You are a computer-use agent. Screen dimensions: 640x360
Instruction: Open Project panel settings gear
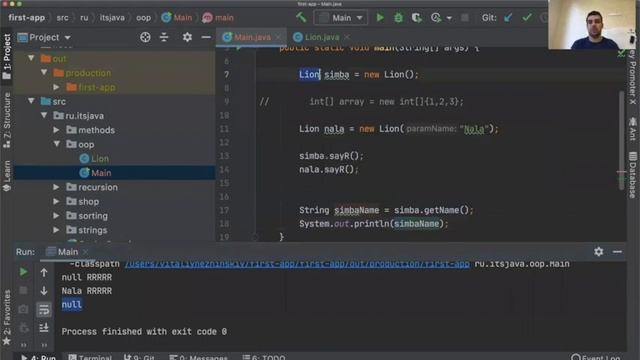(x=187, y=37)
